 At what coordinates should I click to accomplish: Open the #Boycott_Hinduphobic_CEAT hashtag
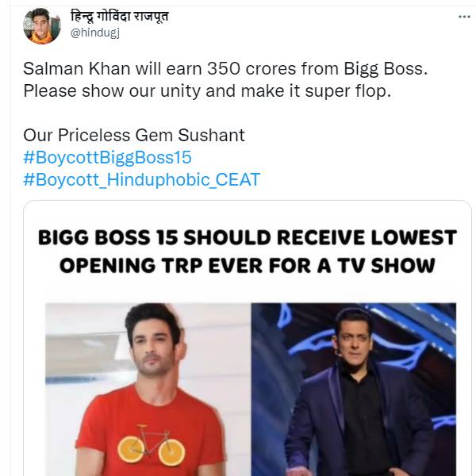[141, 179]
